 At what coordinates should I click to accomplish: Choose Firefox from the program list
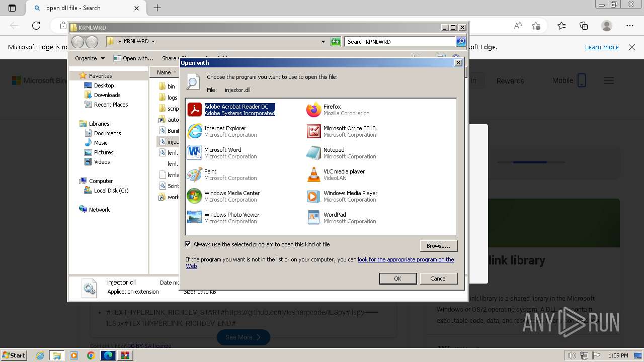pos(314,110)
